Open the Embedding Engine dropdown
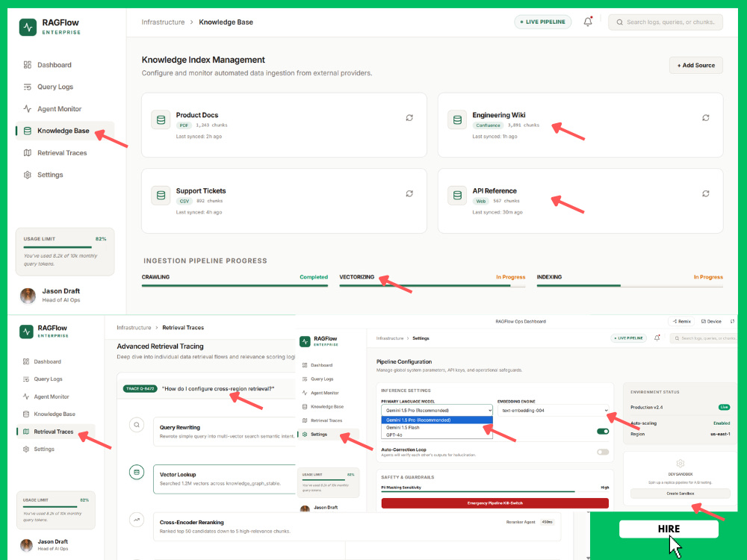The image size is (747, 560). 553,411
